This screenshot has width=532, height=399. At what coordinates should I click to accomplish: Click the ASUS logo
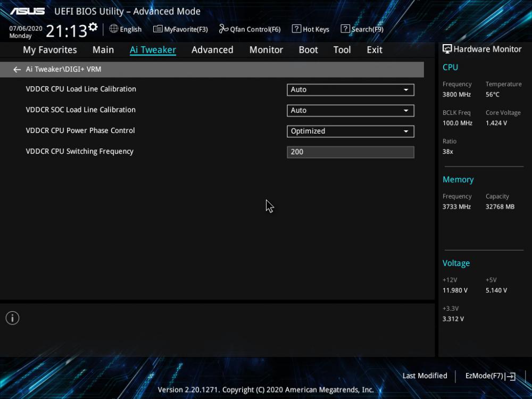pos(27,11)
